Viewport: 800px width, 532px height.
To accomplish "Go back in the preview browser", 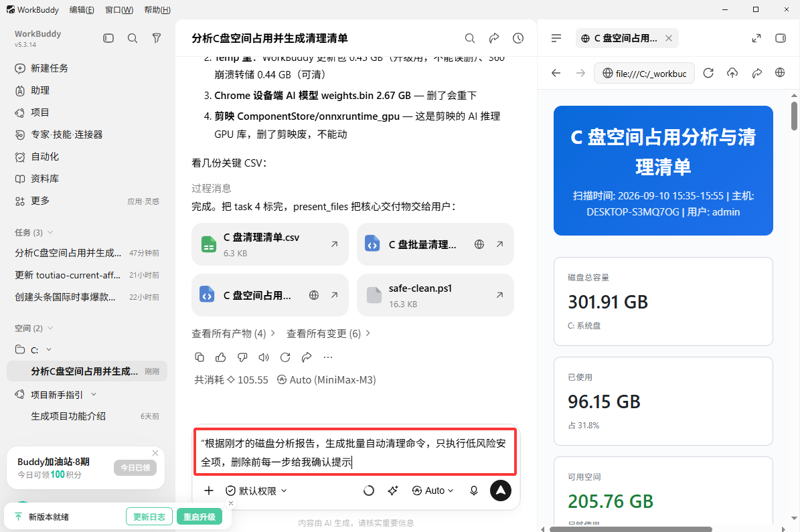I will 556,73.
